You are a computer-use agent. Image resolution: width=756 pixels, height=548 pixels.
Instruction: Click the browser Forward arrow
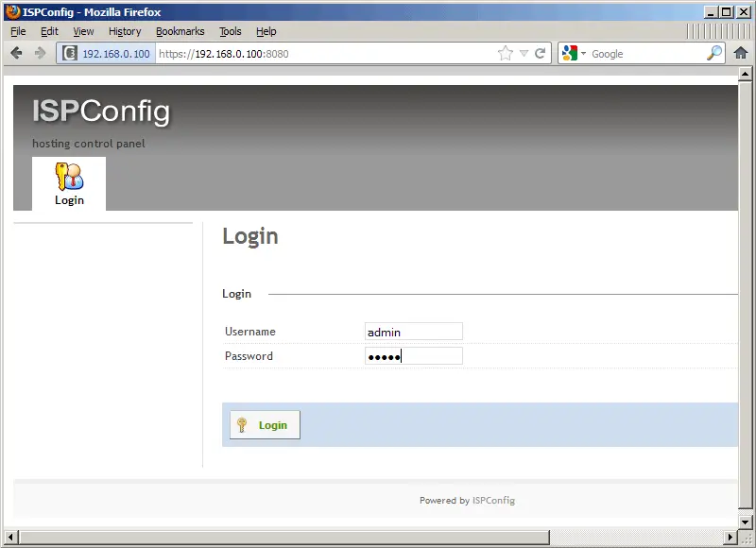(40, 54)
